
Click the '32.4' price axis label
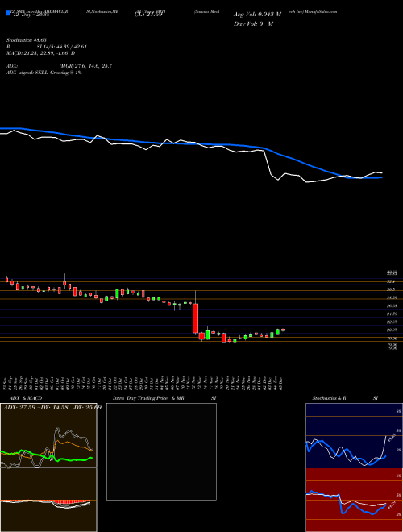point(391,281)
